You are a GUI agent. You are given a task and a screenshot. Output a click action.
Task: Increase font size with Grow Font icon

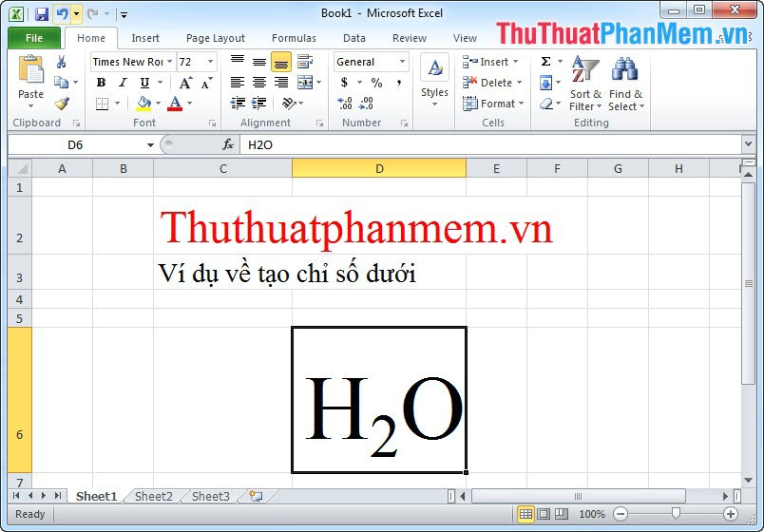click(x=185, y=83)
